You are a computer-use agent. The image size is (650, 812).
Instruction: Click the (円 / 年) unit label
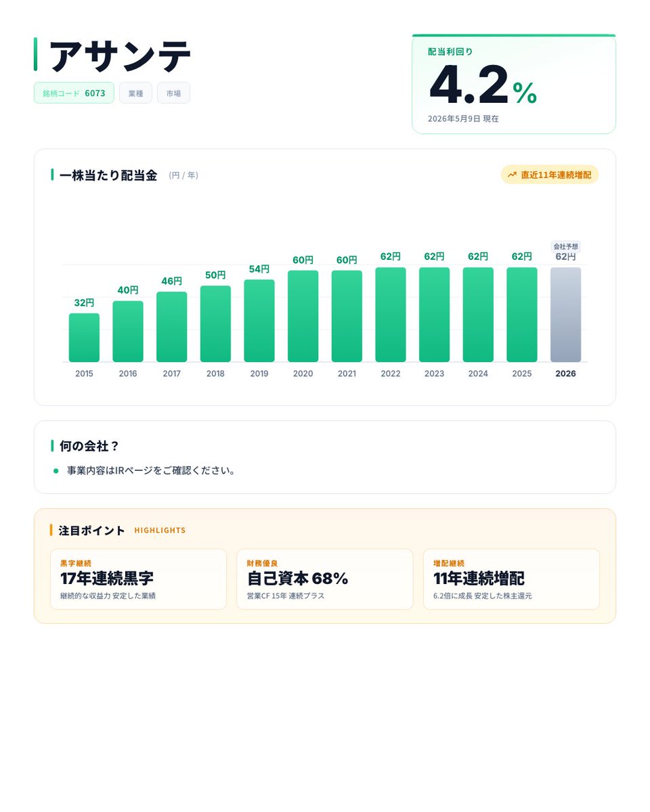[x=183, y=175]
